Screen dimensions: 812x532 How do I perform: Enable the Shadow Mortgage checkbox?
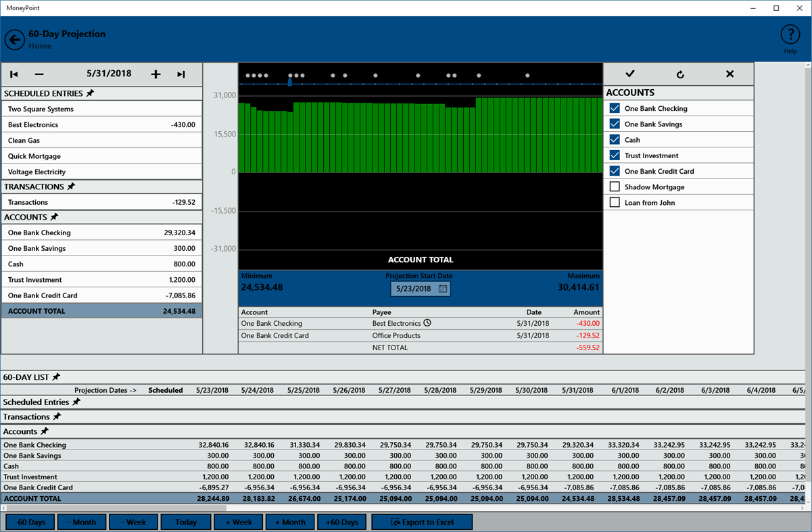615,187
